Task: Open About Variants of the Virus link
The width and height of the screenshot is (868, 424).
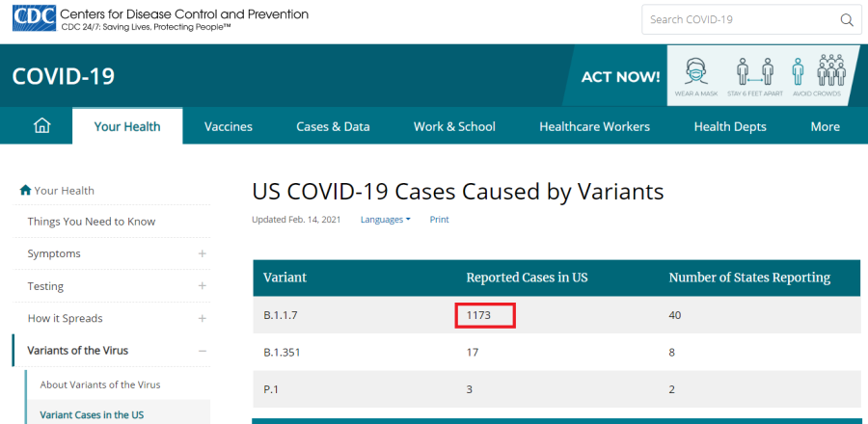Action: click(x=100, y=384)
